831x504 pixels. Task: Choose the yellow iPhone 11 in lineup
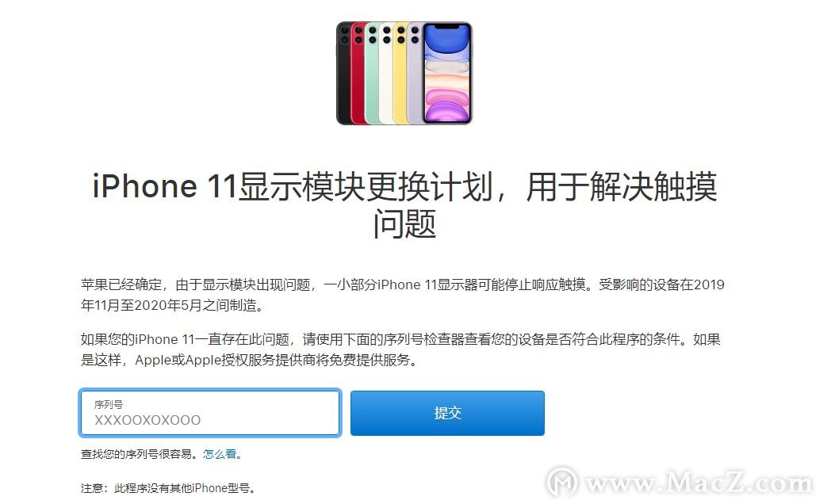tap(400, 74)
